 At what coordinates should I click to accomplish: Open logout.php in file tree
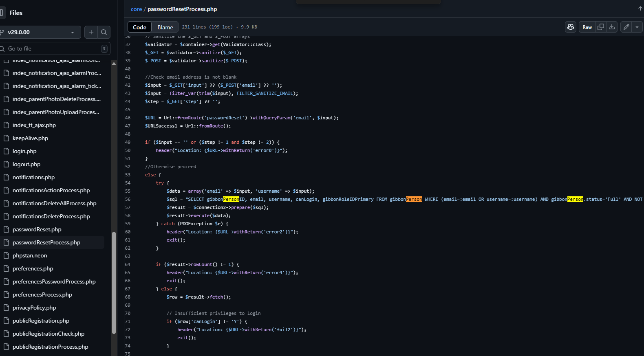(x=26, y=164)
